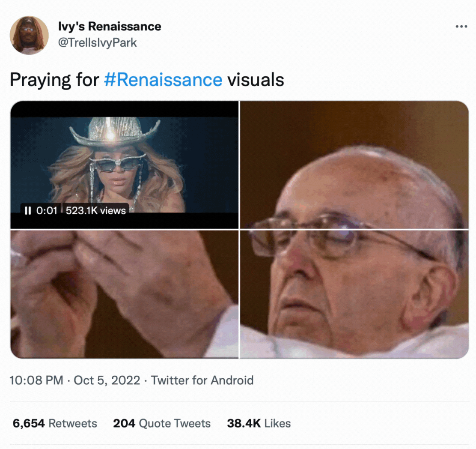
Task: Open the three-dot more options menu
Action: click(x=461, y=27)
